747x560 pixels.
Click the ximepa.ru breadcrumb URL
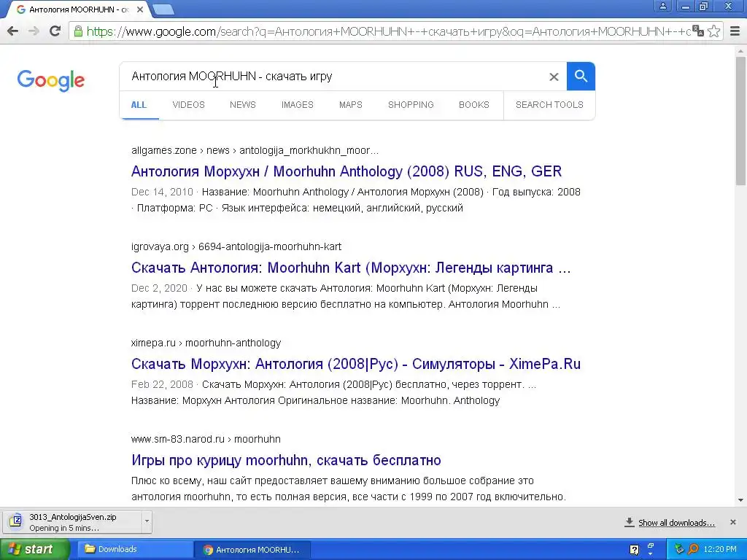tap(206, 343)
